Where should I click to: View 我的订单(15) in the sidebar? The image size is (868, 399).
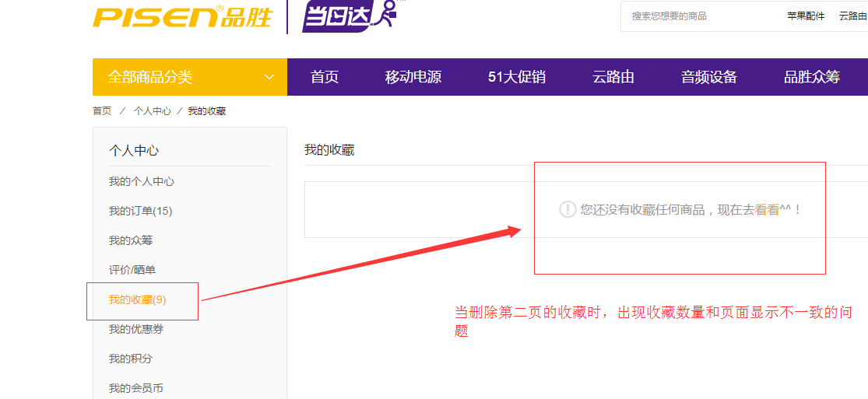(140, 211)
